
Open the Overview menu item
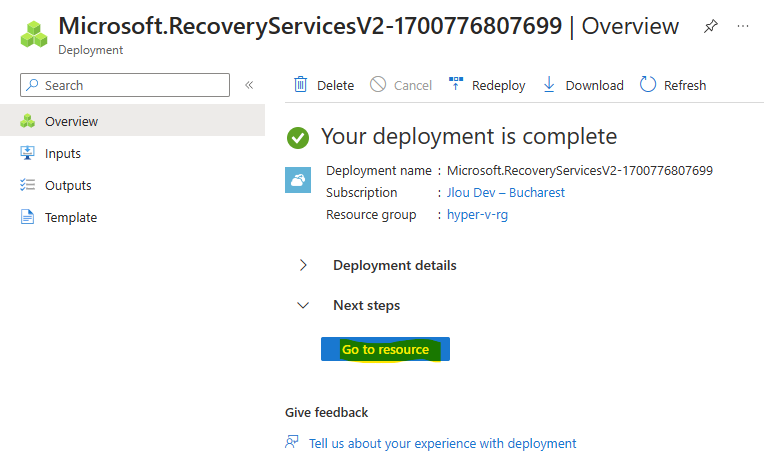[x=133, y=121]
